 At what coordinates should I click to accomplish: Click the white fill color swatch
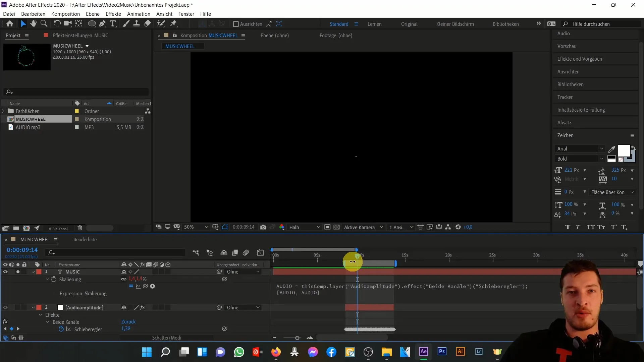tap(624, 151)
